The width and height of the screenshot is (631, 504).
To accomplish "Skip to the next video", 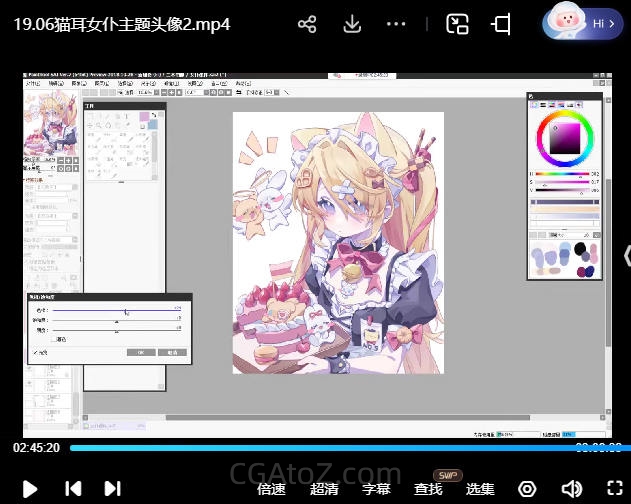I will point(113,488).
